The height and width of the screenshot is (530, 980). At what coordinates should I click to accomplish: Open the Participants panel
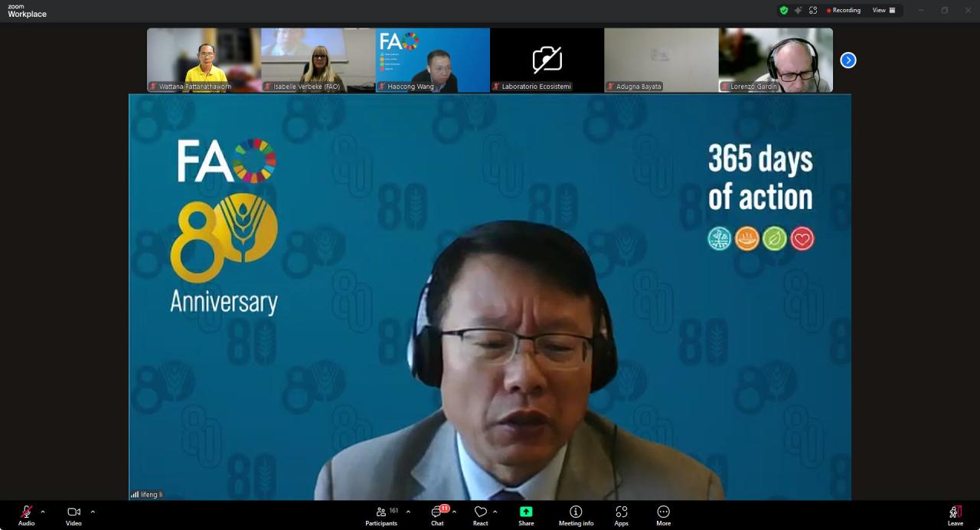point(381,515)
